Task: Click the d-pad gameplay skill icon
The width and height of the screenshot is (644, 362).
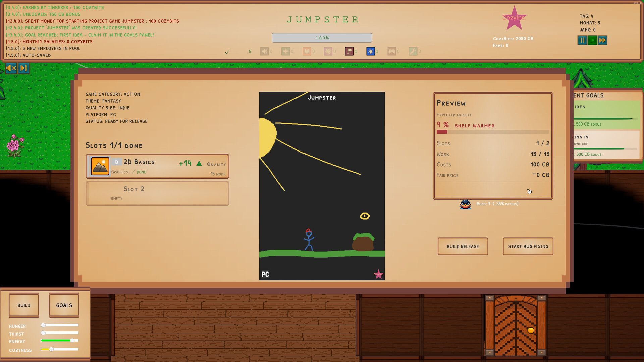Action: (285, 51)
